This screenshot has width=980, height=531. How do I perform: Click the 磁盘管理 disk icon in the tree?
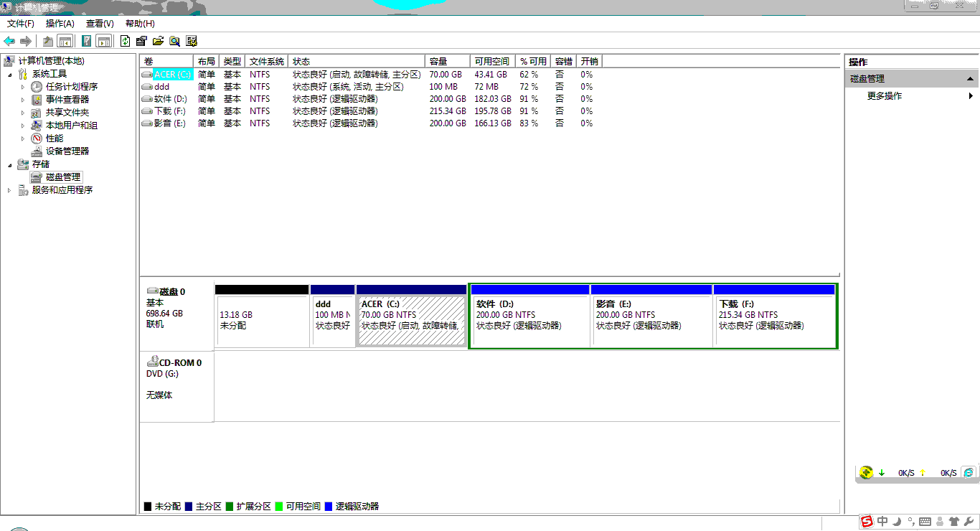(37, 177)
